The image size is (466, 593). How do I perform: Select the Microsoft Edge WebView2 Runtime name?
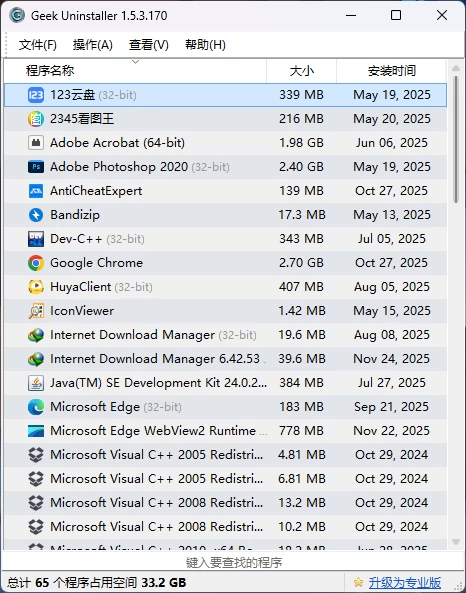[x=153, y=431]
